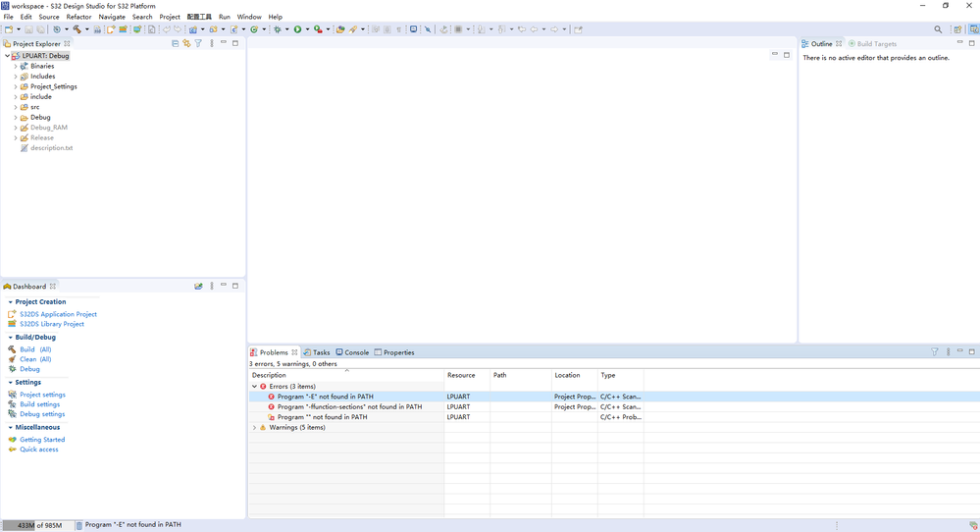Select description.txt in Project Explorer
Screen dimensions: 980x532
click(51, 148)
